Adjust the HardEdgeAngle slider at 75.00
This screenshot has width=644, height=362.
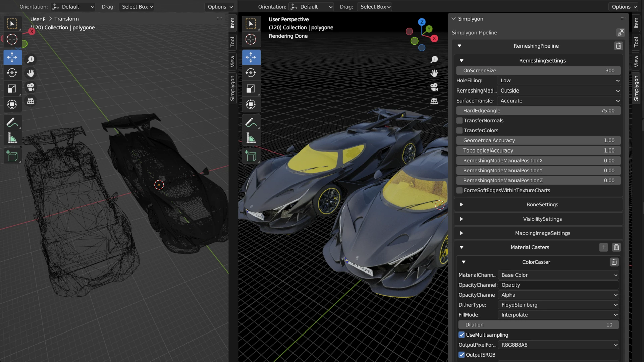tap(538, 111)
